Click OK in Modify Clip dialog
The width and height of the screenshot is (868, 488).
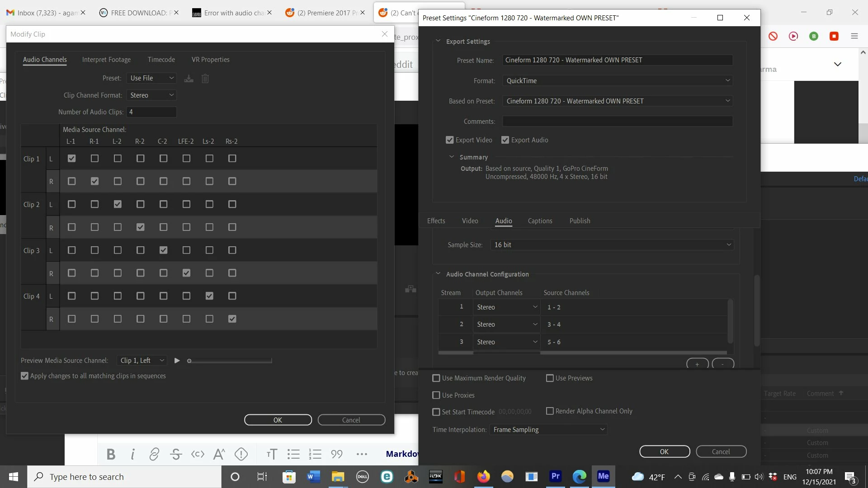(x=278, y=420)
